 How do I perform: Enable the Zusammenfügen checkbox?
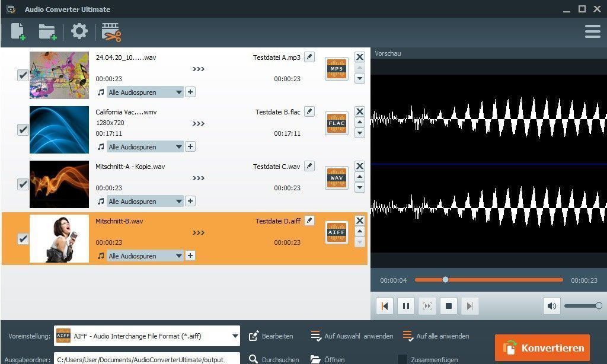tap(402, 359)
